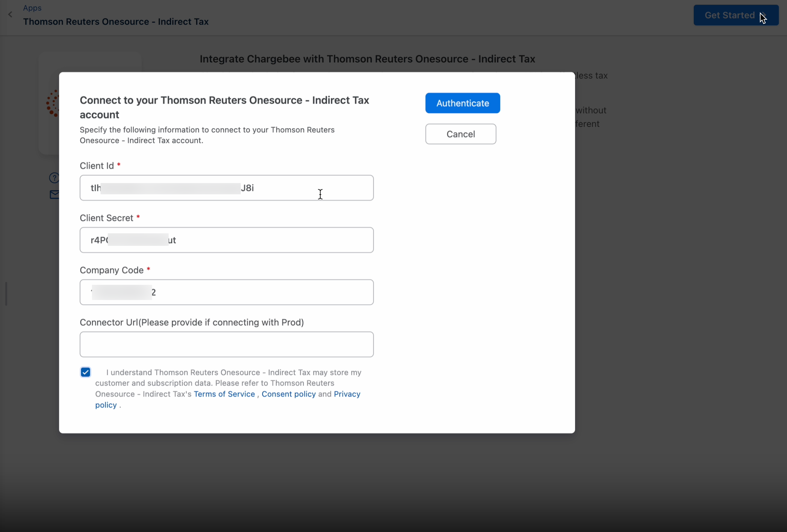Click the back chevron beside Apps
The image size is (787, 532).
(11, 15)
